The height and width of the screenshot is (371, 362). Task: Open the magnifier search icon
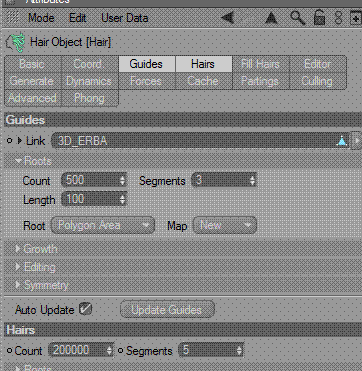point(297,18)
